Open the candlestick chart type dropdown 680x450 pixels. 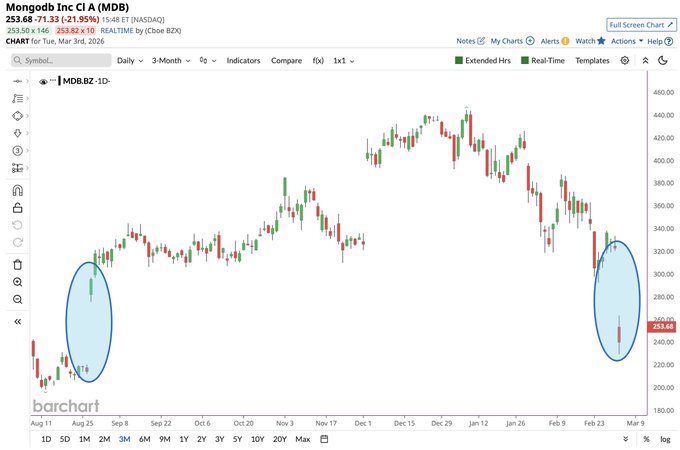tap(208, 60)
